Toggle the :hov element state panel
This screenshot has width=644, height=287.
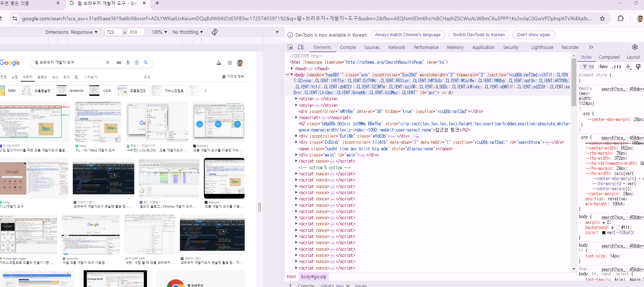point(603,67)
